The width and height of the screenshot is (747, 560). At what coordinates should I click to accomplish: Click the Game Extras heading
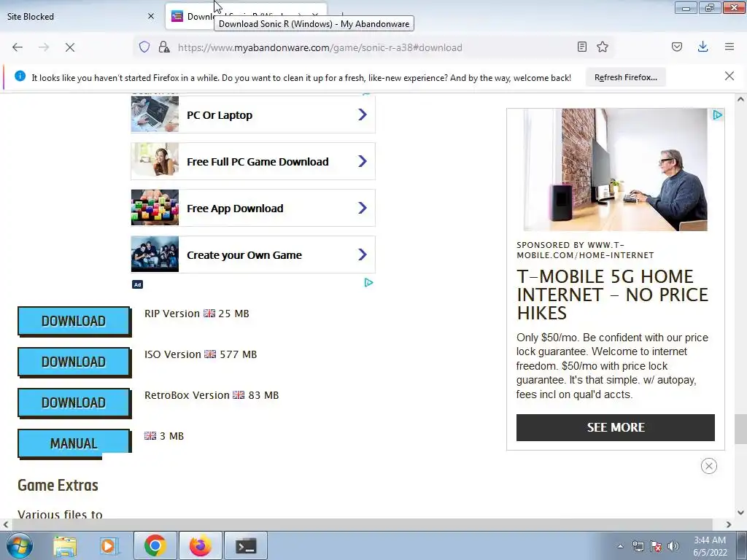click(58, 485)
